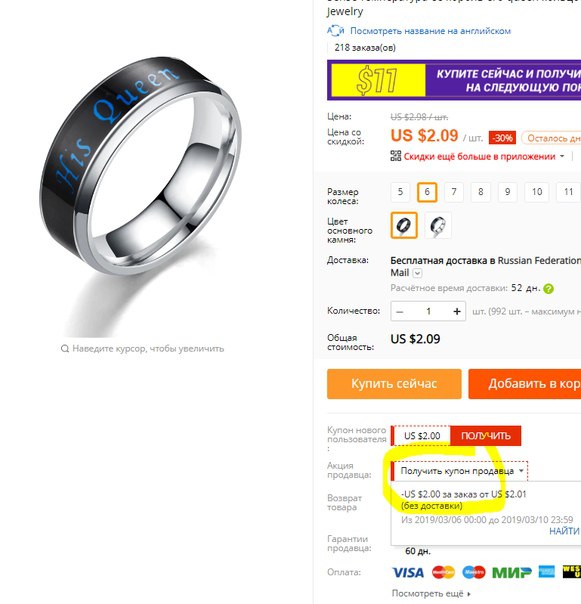Select the silver ring color swatch
This screenshot has width=581, height=604.
(x=438, y=225)
